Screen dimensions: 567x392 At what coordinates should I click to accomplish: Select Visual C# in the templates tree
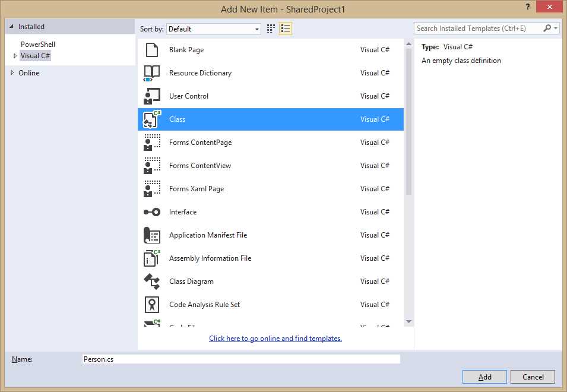(35, 56)
